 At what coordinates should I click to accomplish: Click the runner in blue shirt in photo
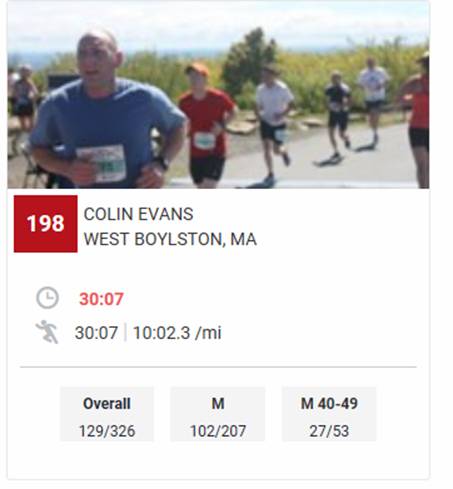[x=108, y=110]
